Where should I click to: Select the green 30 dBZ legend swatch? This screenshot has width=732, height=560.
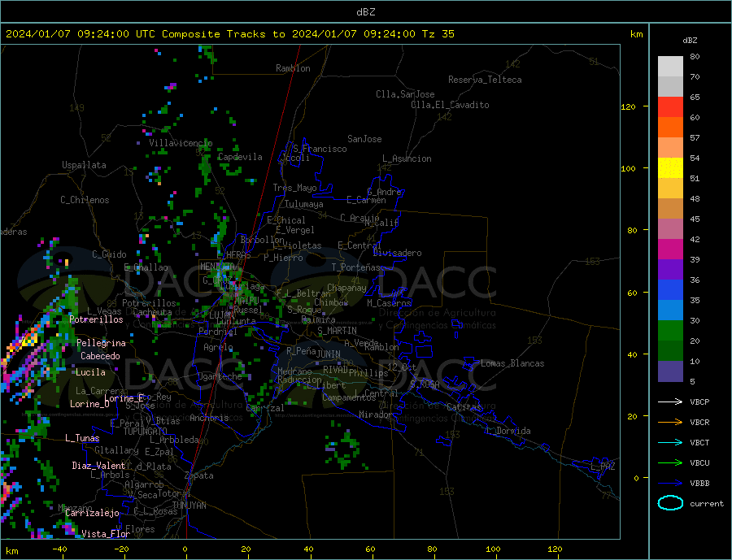pyautogui.click(x=670, y=331)
